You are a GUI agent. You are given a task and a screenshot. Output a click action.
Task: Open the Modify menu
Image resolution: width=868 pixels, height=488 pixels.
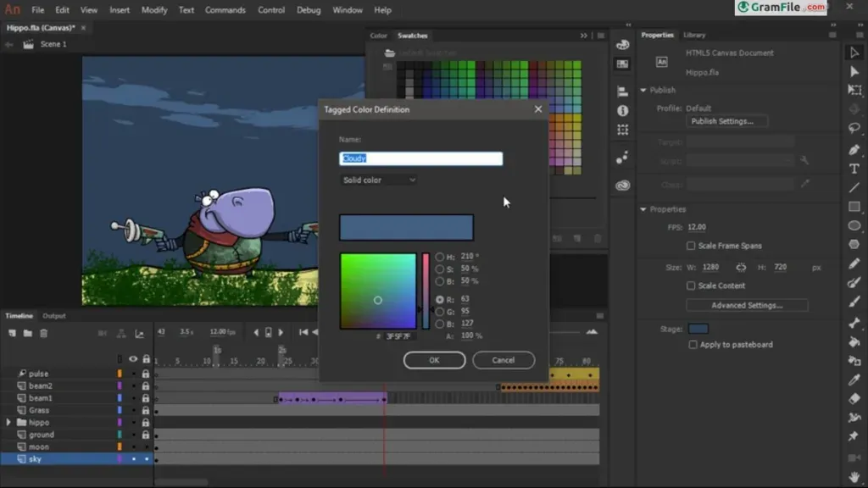pos(154,10)
